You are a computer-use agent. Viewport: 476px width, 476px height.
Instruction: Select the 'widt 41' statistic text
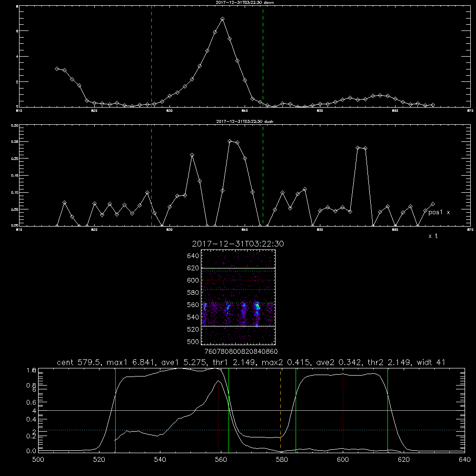pos(431,362)
